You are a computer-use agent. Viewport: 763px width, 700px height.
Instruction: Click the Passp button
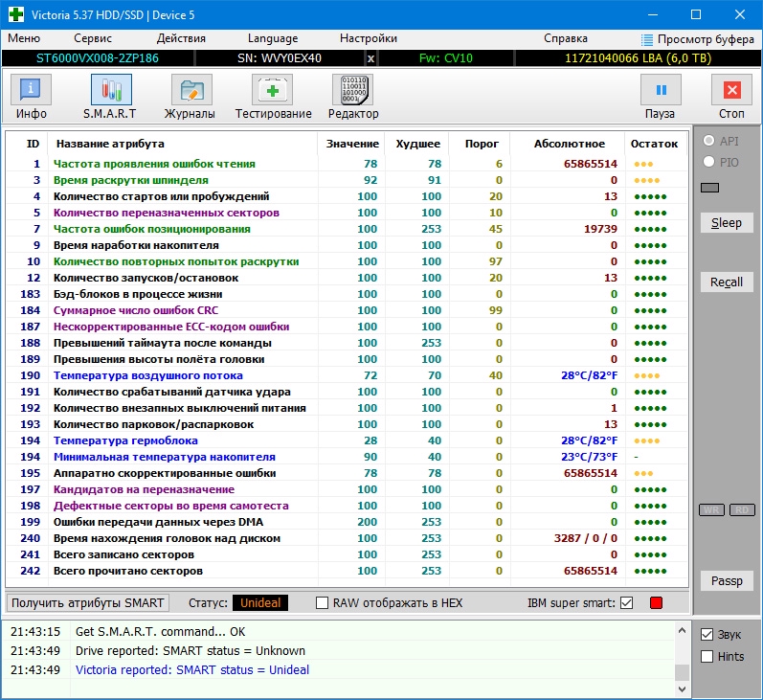(x=727, y=580)
